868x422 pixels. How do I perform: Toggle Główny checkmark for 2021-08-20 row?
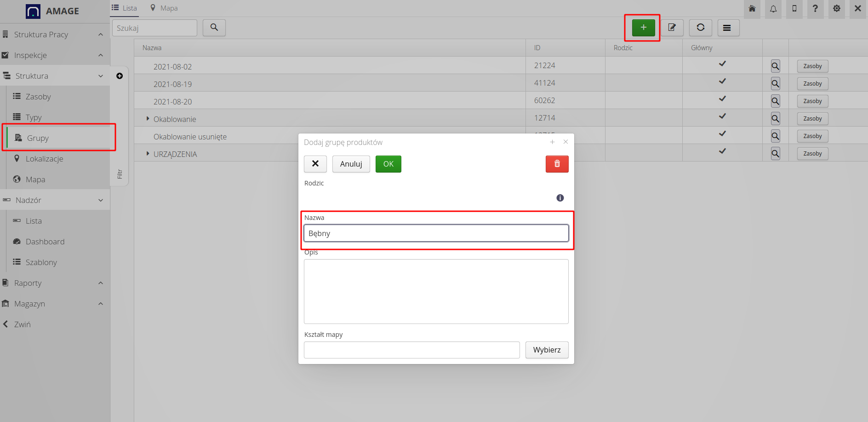coord(722,99)
